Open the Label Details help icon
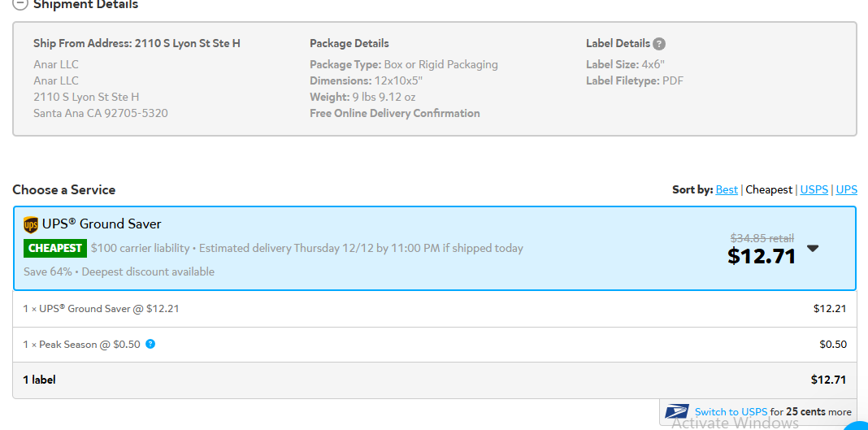The image size is (868, 430). 659,44
